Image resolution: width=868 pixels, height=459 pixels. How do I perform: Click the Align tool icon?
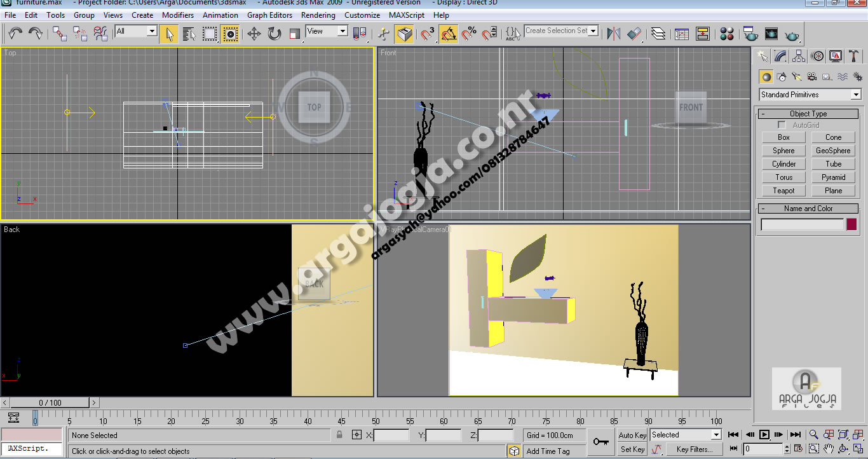tap(634, 33)
